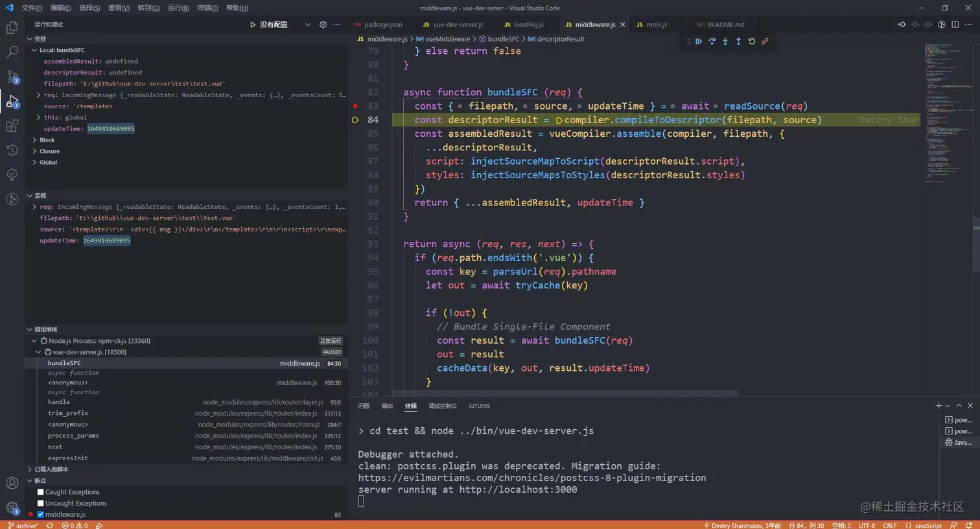Click archive branch in status bar
This screenshot has width=980, height=529.
tap(23, 525)
